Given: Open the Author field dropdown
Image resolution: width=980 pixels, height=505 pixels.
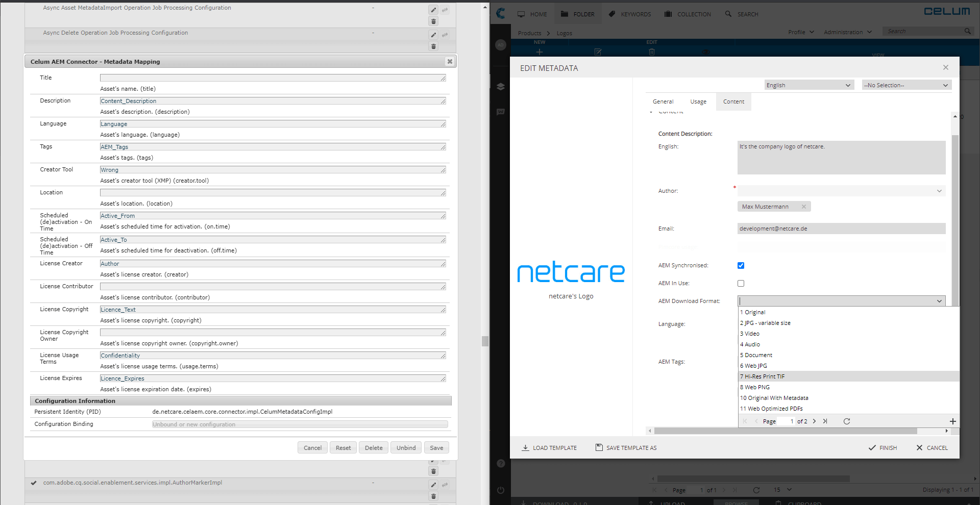Looking at the screenshot, I should 939,191.
